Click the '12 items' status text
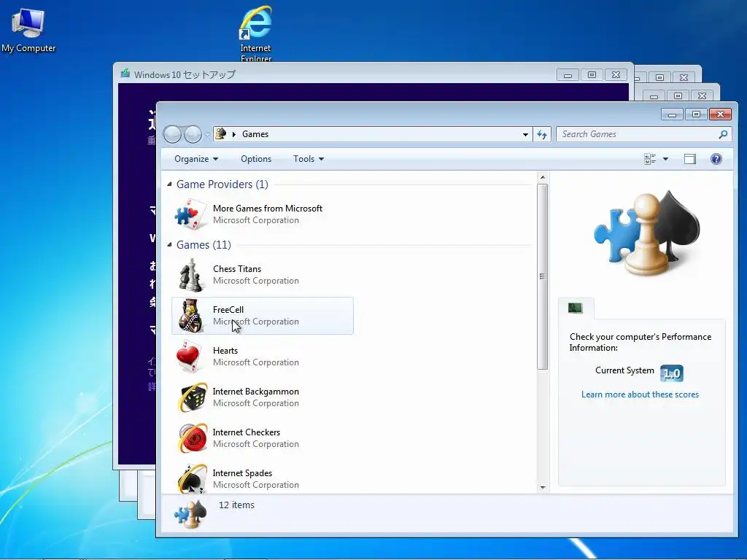 pos(236,505)
